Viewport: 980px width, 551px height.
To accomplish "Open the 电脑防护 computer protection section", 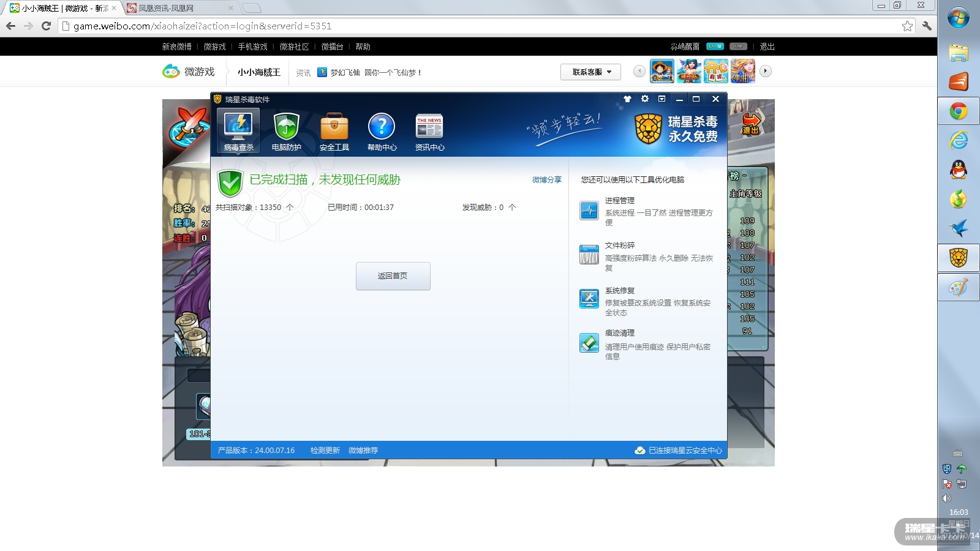I will 286,132.
